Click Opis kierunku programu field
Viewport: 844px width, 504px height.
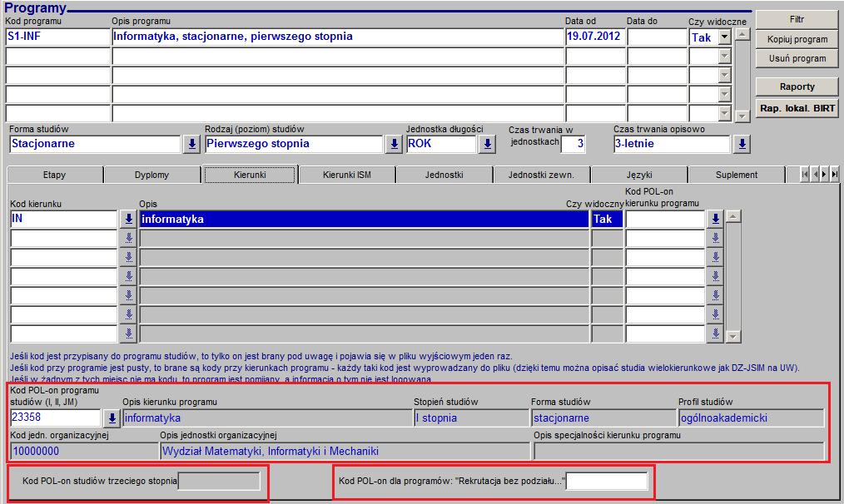tap(267, 418)
